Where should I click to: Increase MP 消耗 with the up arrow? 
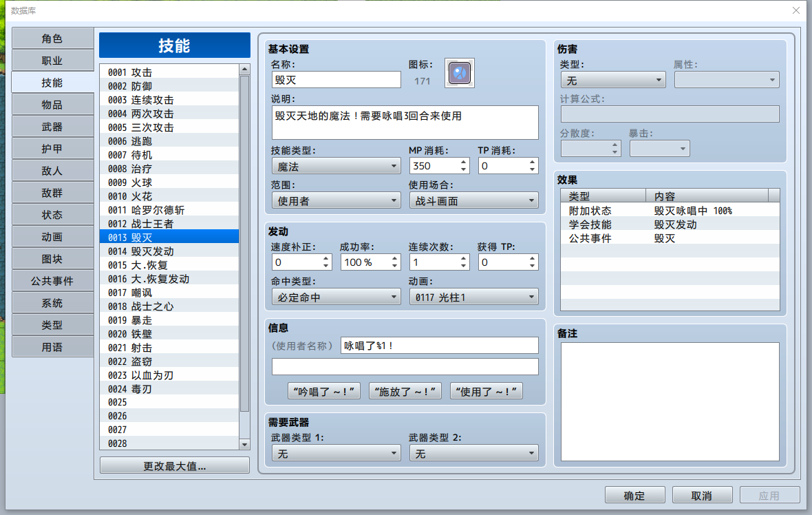[x=464, y=162]
